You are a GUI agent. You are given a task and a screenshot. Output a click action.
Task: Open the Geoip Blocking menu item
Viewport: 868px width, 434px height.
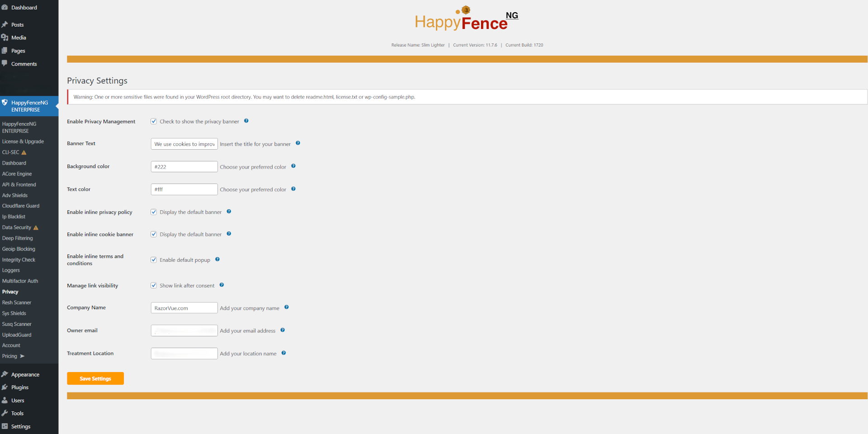(x=19, y=249)
